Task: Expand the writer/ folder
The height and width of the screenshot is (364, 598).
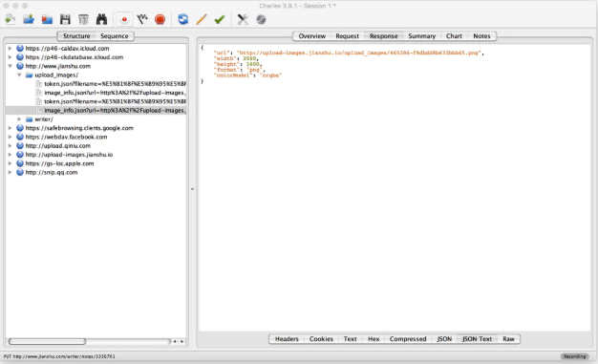Action: tap(19, 119)
